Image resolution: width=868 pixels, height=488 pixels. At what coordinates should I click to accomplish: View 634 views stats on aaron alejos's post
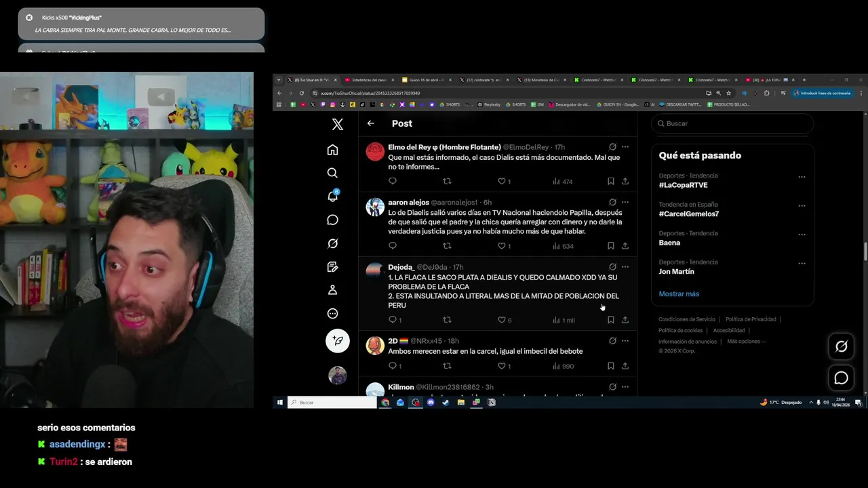coord(563,246)
